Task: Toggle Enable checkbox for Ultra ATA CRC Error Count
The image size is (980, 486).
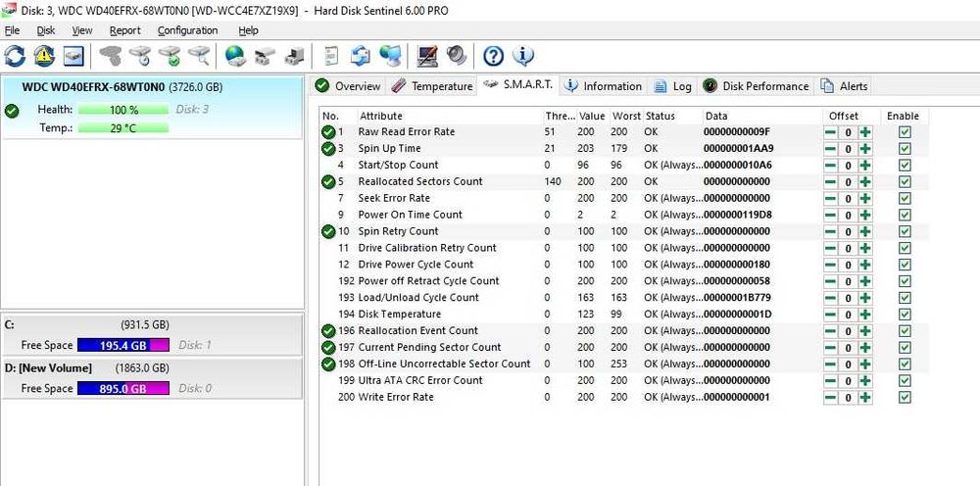Action: (x=905, y=380)
